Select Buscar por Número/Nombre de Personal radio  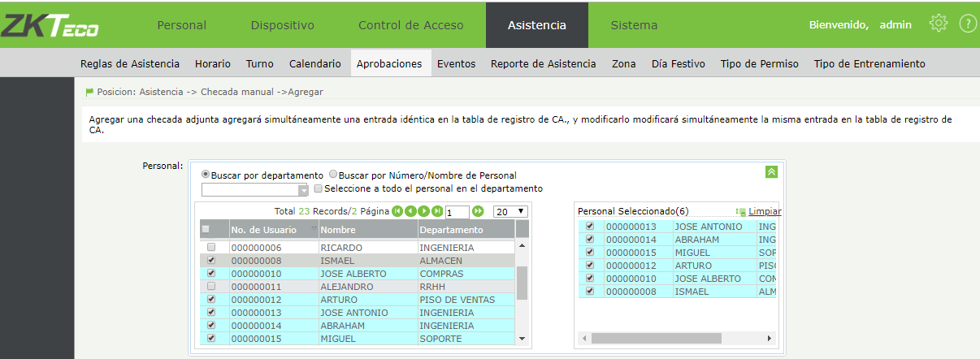[x=333, y=175]
